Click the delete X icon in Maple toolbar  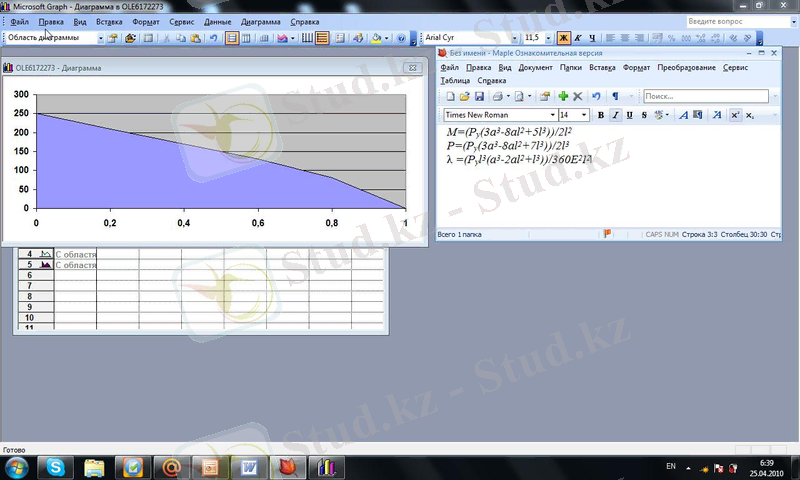[578, 96]
